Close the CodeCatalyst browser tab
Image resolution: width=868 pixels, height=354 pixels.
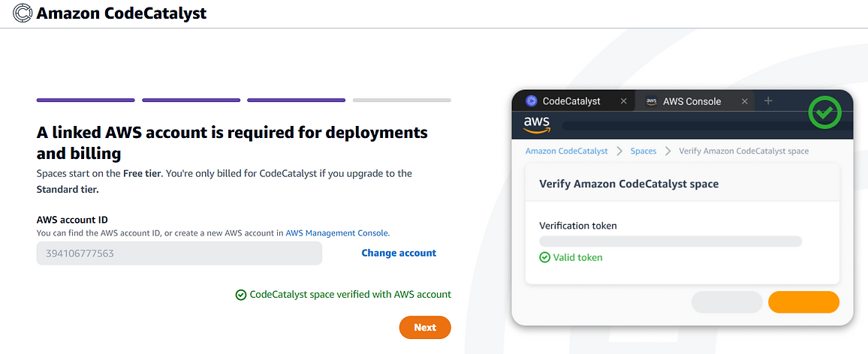tap(623, 101)
